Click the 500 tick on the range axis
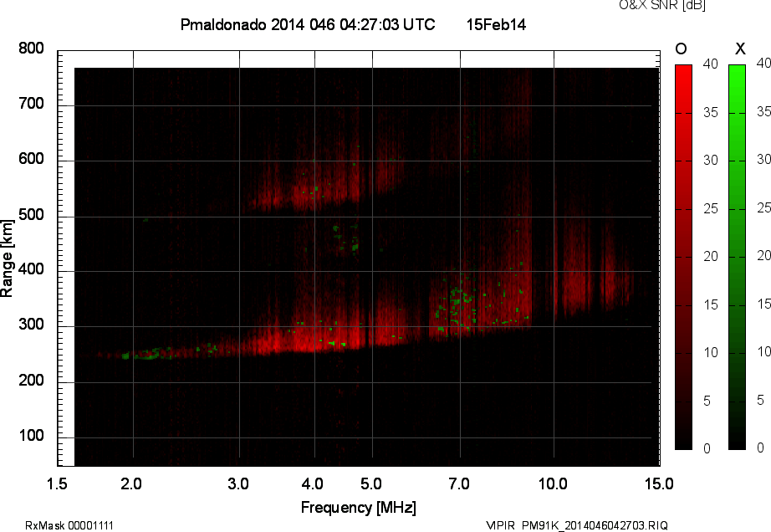771x532 pixels. coord(31,216)
